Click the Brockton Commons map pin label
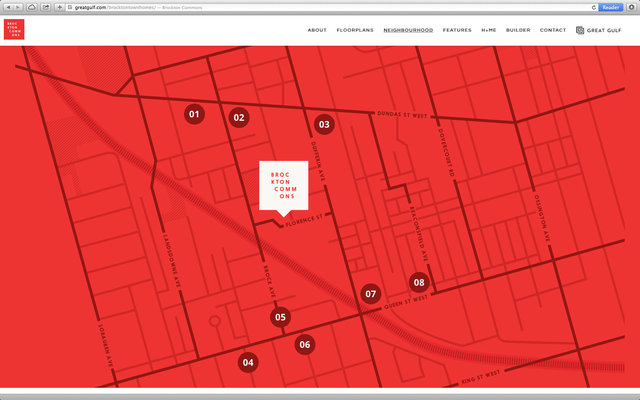Screen dimensions: 640x400 tap(284, 186)
